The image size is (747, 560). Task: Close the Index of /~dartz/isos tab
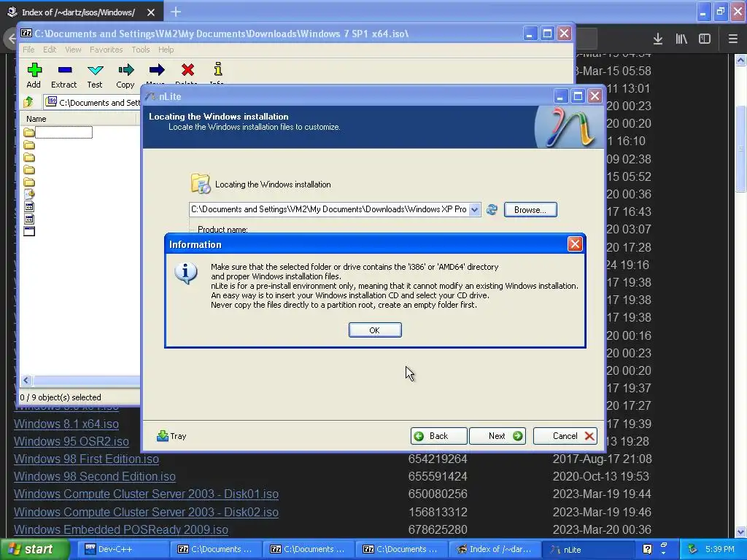(151, 12)
